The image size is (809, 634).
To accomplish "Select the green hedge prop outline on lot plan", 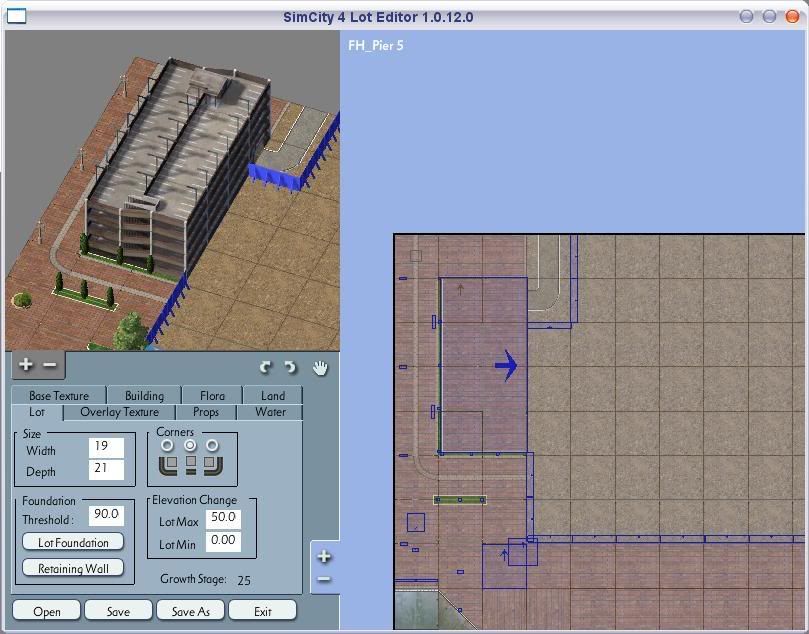I will click(460, 500).
